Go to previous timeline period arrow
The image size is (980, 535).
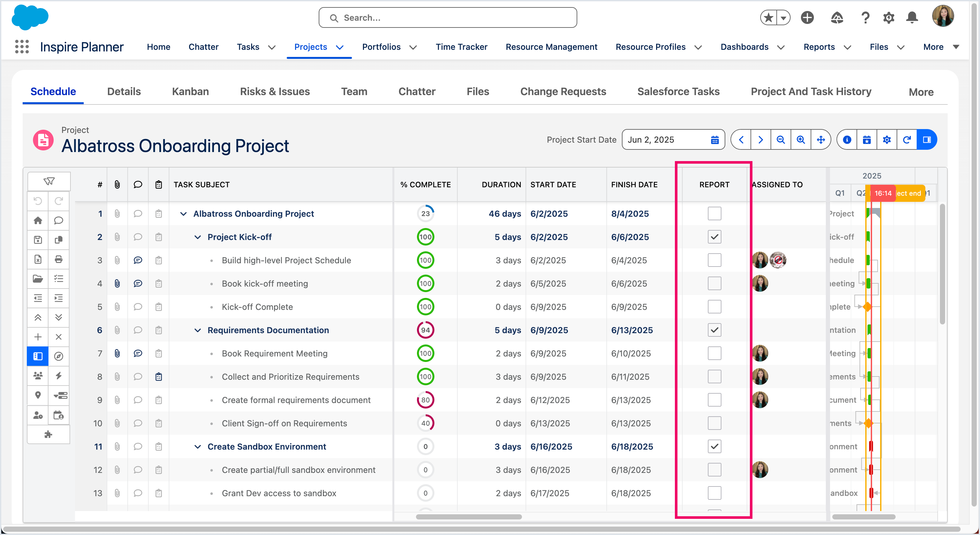pos(741,140)
